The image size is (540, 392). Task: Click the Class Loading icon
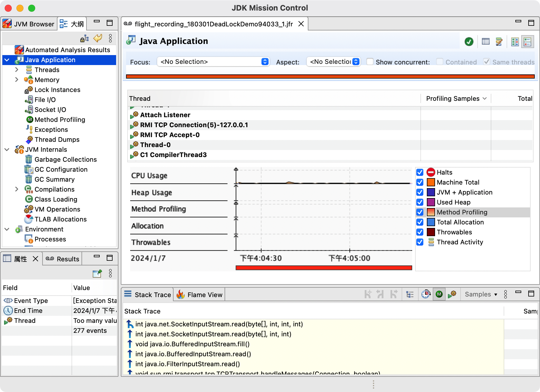[x=29, y=199]
